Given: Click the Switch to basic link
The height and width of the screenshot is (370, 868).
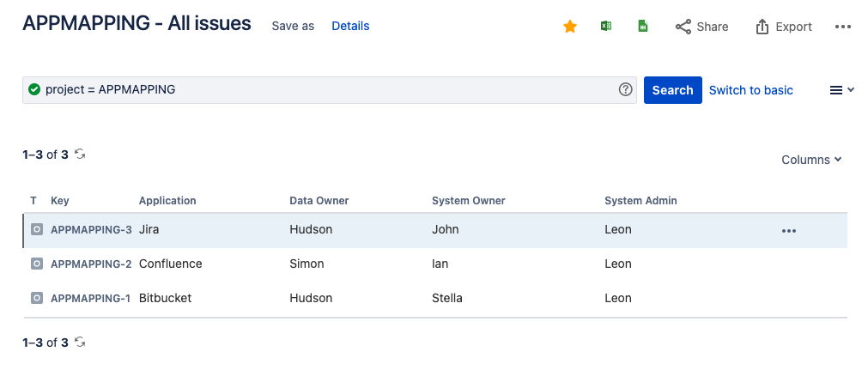Looking at the screenshot, I should click(x=750, y=90).
